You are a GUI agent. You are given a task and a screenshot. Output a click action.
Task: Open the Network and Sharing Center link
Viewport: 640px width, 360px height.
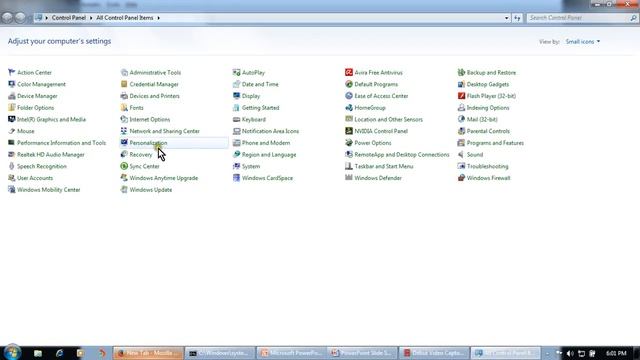(164, 131)
